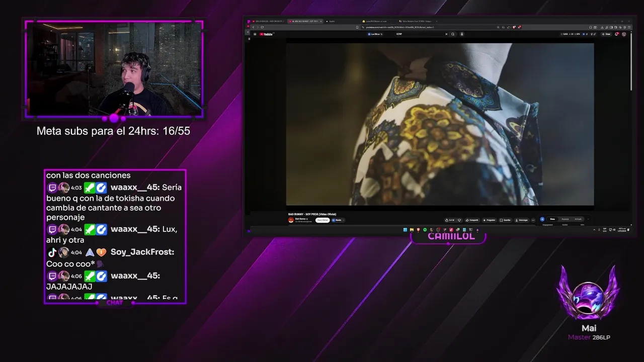644x362 pixels.
Task: Select the AI Coach panel tab
Action: coord(578,219)
